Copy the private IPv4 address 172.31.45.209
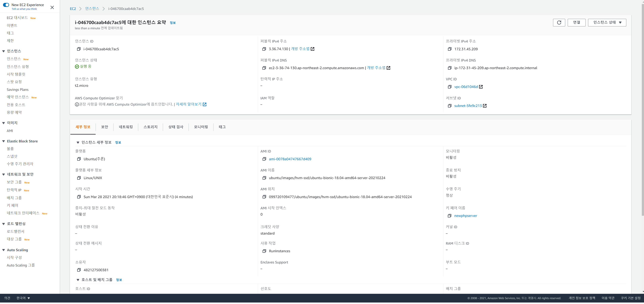Viewport: 644px width, 304px height. point(450,49)
